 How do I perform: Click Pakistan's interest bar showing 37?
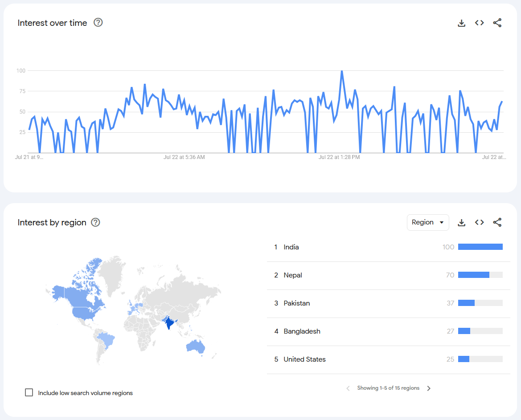(480, 303)
